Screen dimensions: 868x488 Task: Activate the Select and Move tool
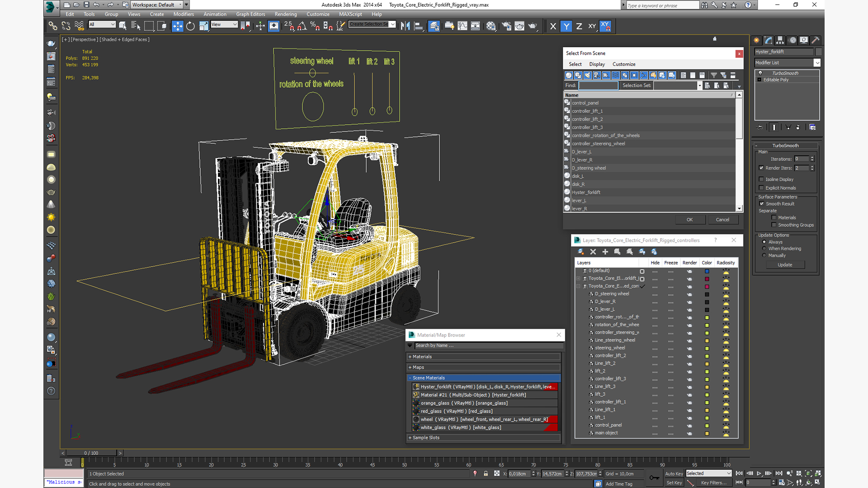[178, 26]
